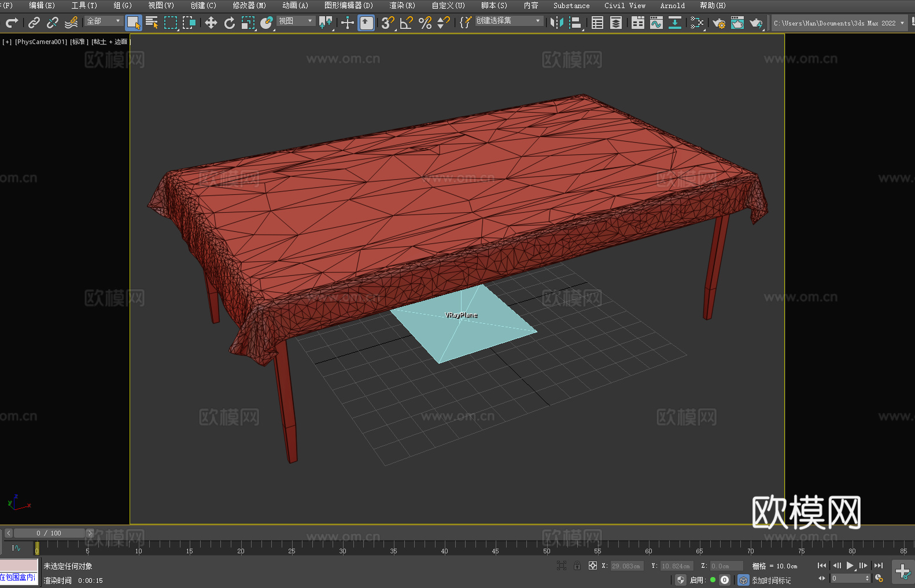Go to next frame button
Viewport: 915px width, 588px height.
[864, 565]
